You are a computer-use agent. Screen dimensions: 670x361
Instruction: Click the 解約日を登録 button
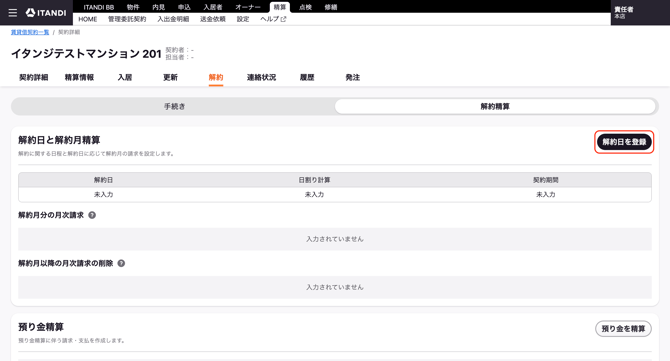tap(624, 142)
